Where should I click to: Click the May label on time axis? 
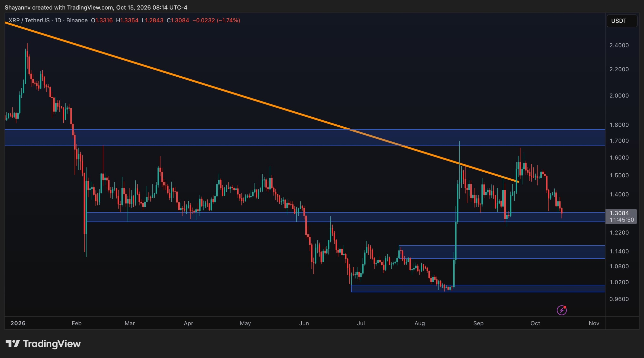(245, 323)
